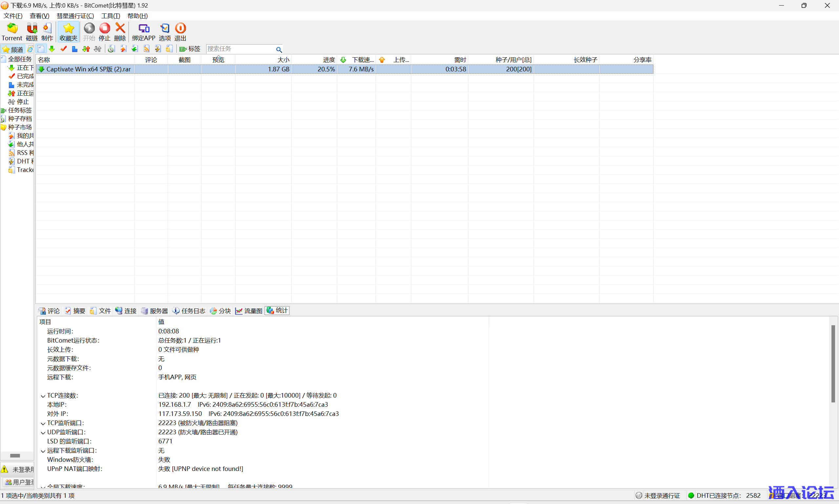Image resolution: width=839 pixels, height=504 pixels.
Task: Open the 工具(T) menu
Action: (110, 16)
